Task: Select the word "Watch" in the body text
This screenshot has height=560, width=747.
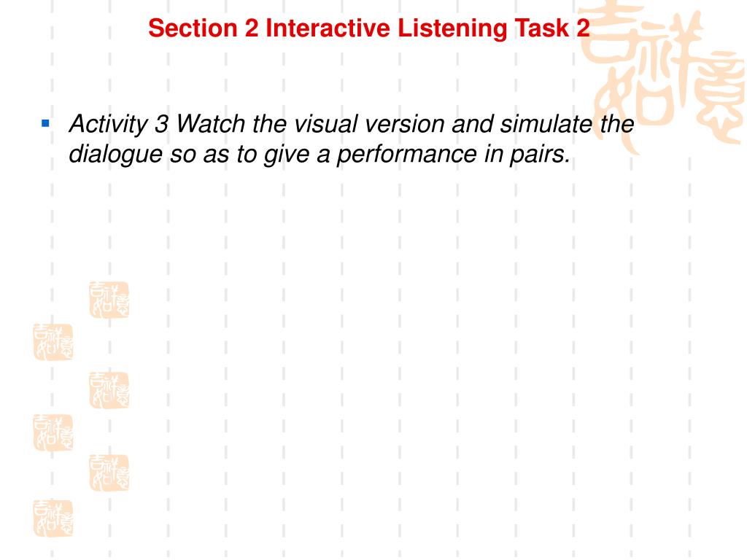Action: [211, 124]
